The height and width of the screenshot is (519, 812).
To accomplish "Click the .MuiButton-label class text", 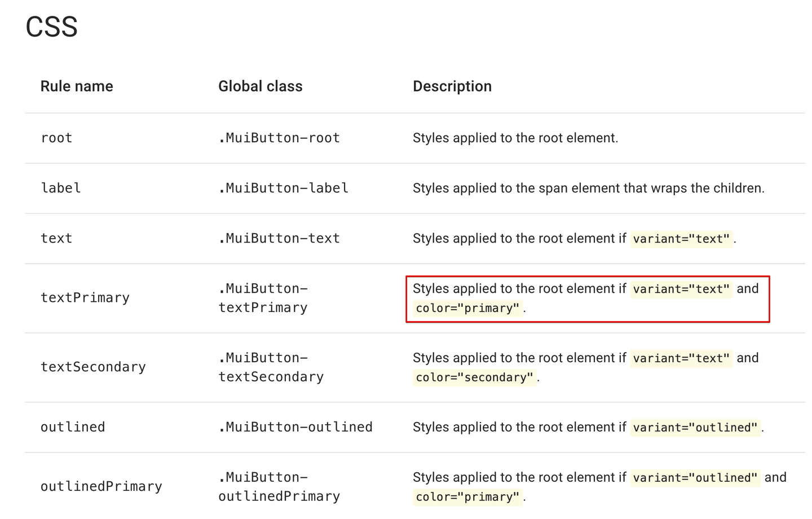I will pyautogui.click(x=283, y=188).
